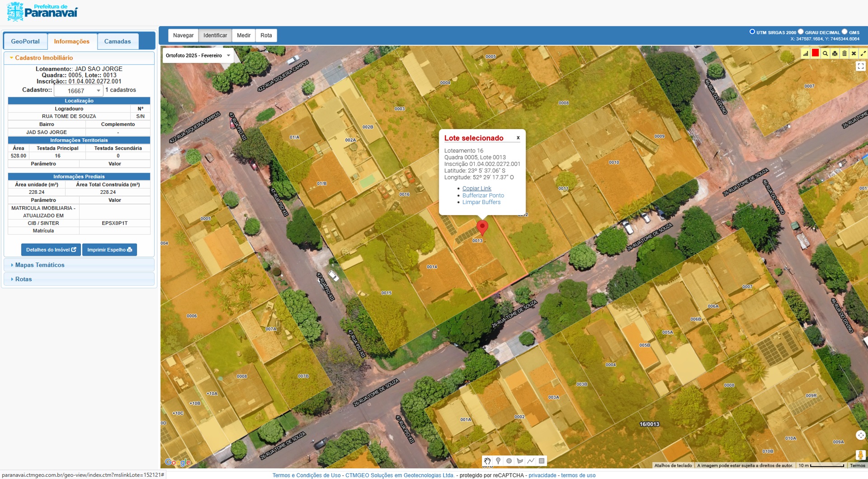
Task: Click Copiar Link in popup
Action: tap(476, 188)
